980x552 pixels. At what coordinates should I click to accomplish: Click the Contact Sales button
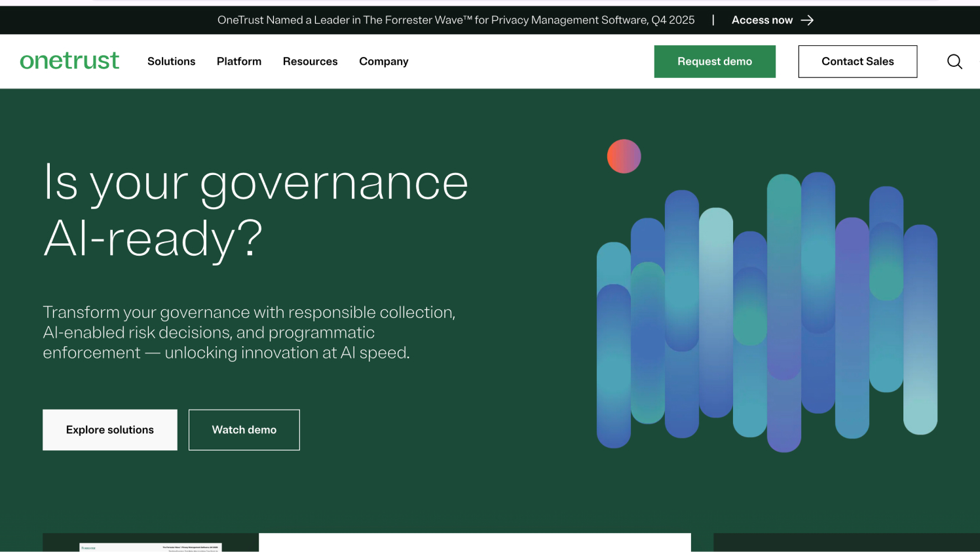coord(857,61)
